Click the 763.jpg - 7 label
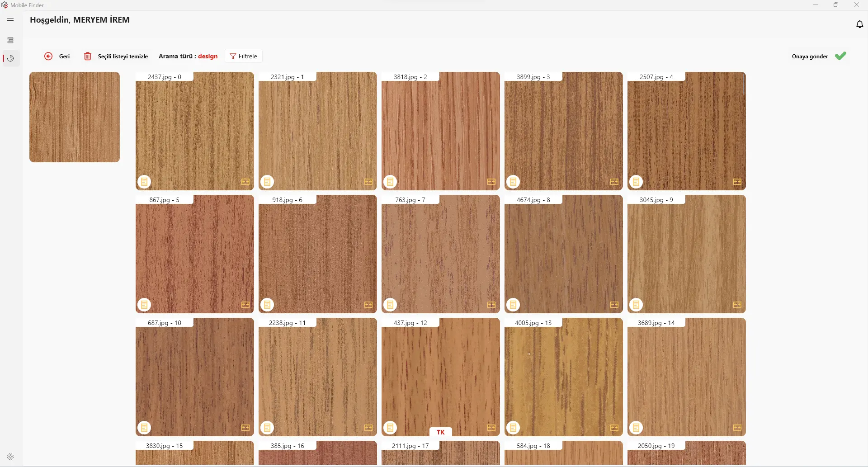This screenshot has height=467, width=868. click(410, 200)
